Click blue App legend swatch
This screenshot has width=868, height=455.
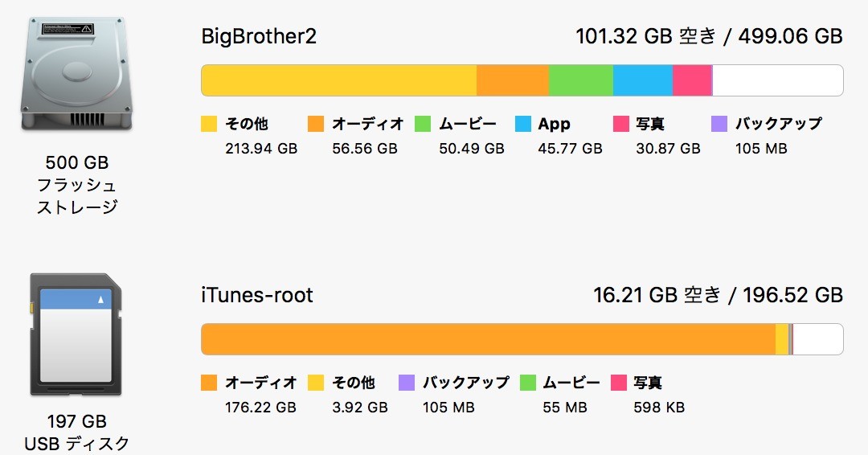(x=523, y=124)
